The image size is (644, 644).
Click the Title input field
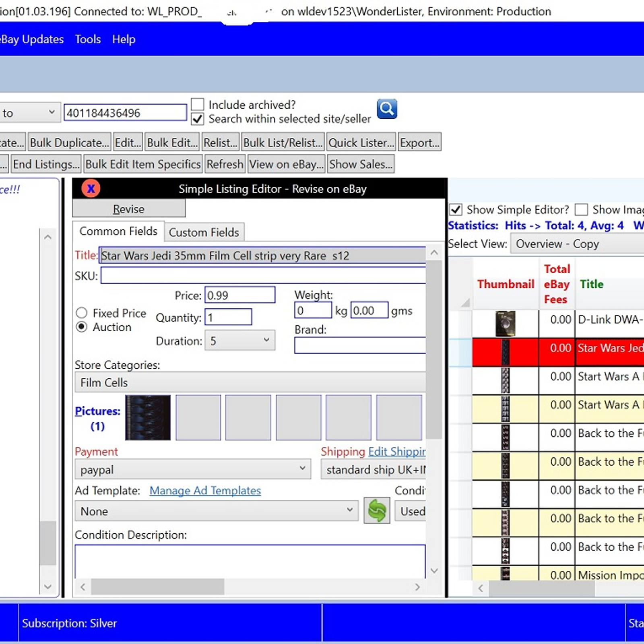[262, 256]
